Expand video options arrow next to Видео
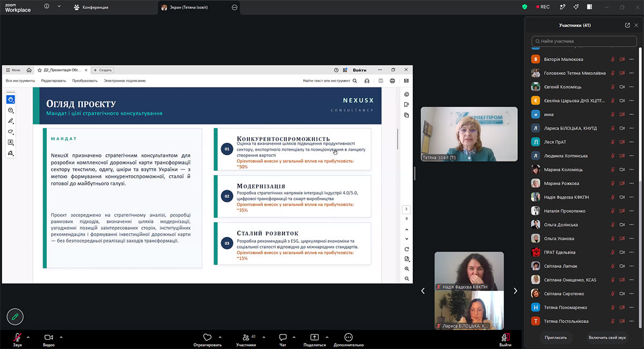This screenshot has width=644, height=349. 61,337
